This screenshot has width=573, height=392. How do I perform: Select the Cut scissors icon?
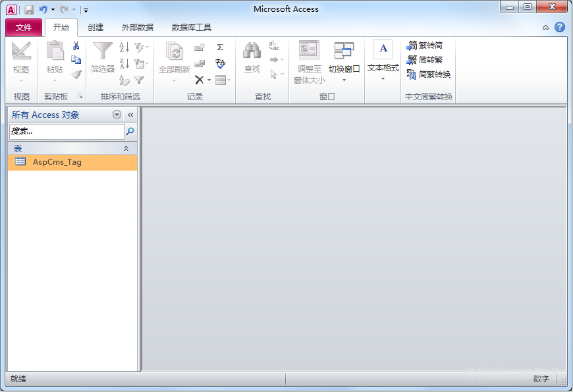point(76,45)
